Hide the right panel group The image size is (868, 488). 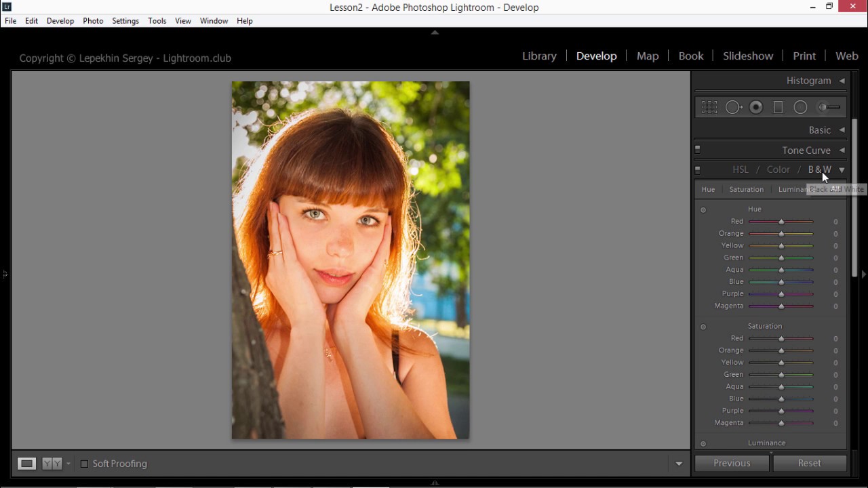point(863,274)
